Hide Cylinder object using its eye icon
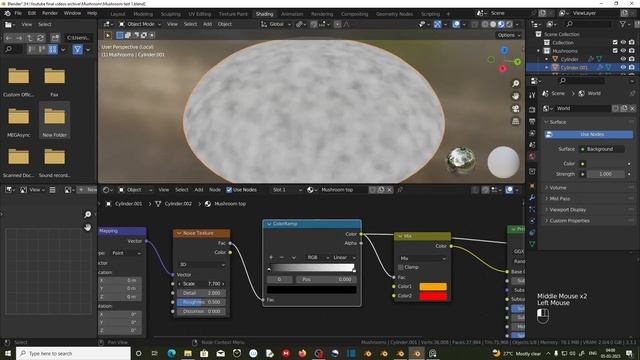 [623, 59]
